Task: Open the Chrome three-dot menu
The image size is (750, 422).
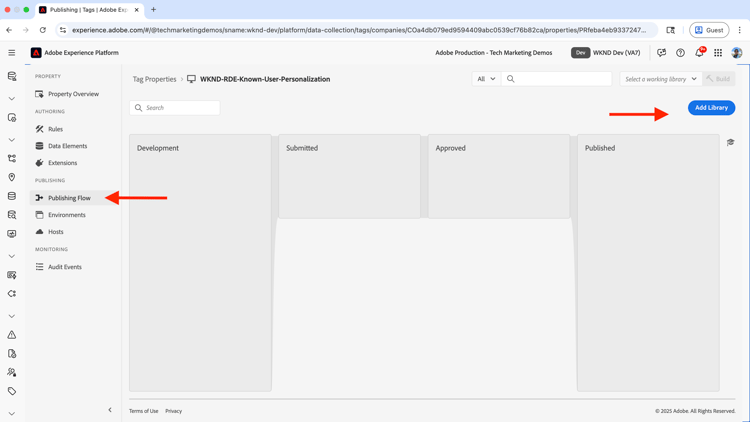Action: (739, 30)
